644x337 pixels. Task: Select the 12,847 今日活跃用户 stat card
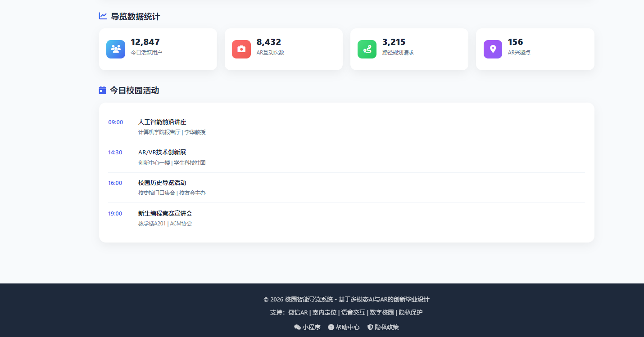(158, 49)
